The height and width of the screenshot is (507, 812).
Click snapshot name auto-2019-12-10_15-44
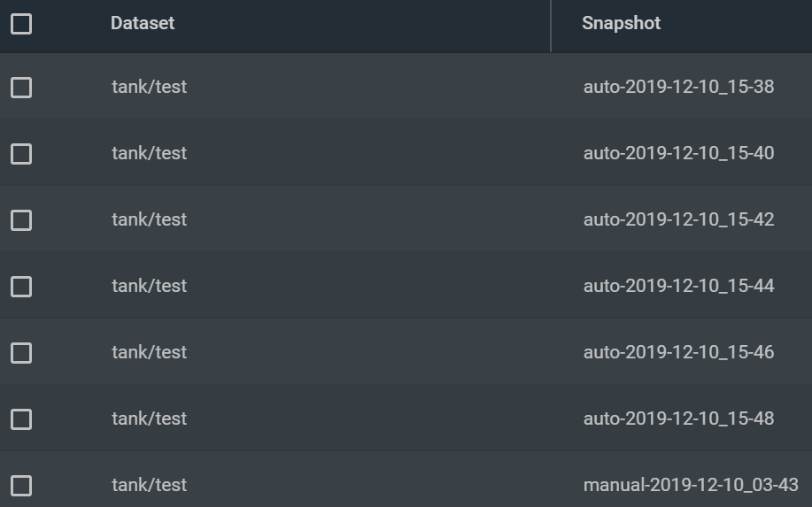click(678, 286)
